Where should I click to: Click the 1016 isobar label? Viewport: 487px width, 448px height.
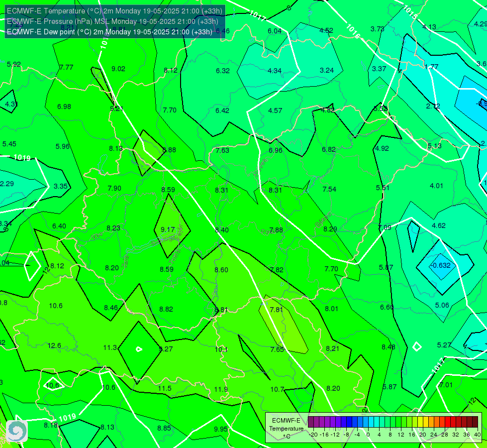pos(353,31)
